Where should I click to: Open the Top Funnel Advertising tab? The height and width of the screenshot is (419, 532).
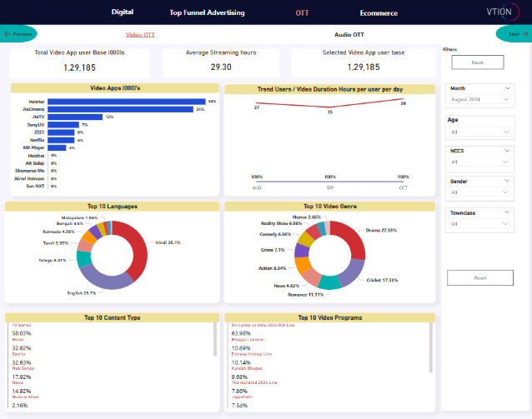click(x=207, y=13)
